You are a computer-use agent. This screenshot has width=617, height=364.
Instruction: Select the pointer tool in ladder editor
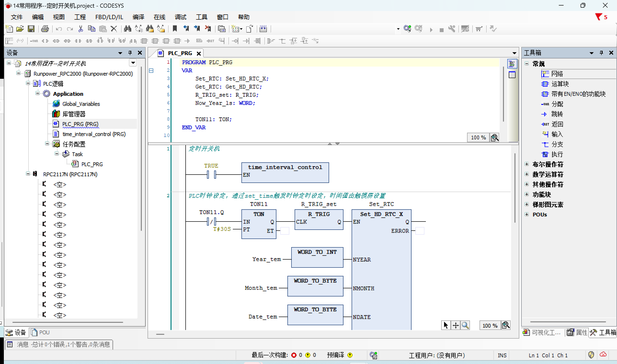446,325
